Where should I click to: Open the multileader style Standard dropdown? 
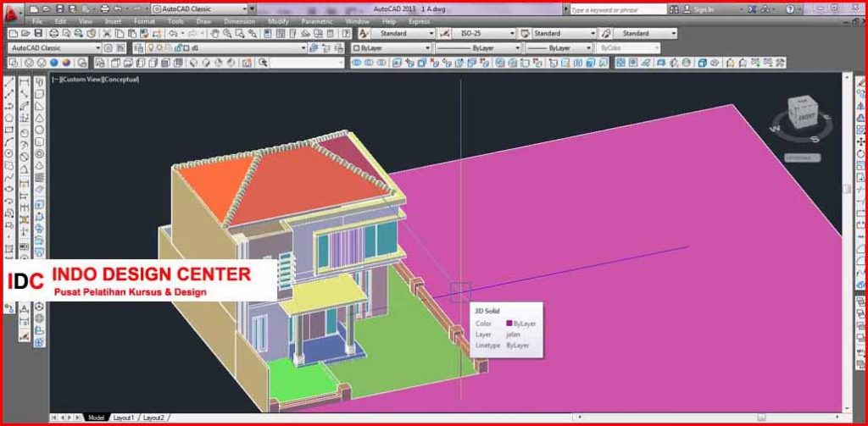pyautogui.click(x=673, y=34)
